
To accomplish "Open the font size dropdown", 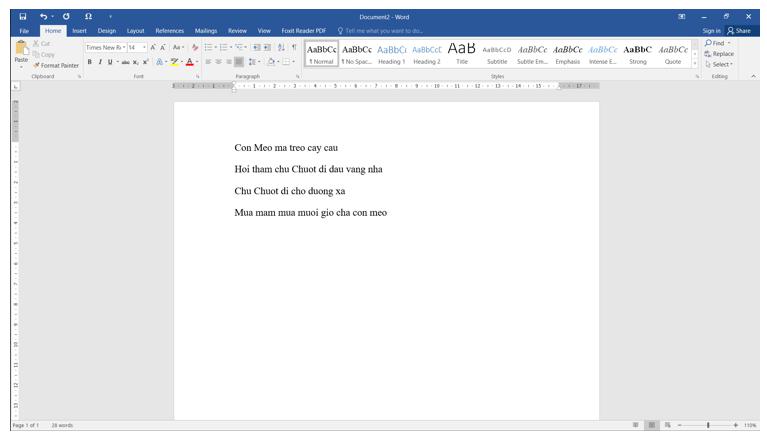I will [144, 47].
